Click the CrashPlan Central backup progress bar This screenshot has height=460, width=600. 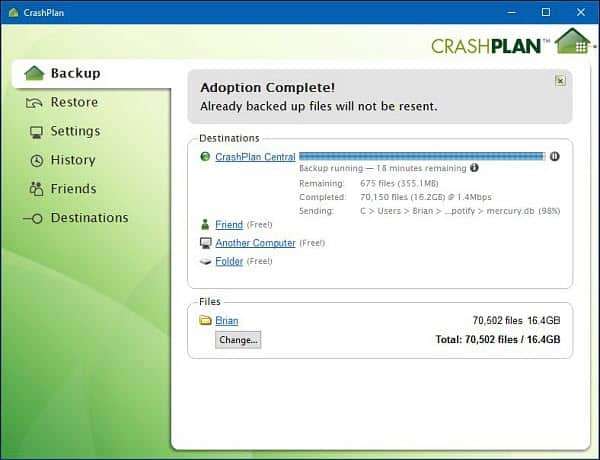click(x=422, y=156)
